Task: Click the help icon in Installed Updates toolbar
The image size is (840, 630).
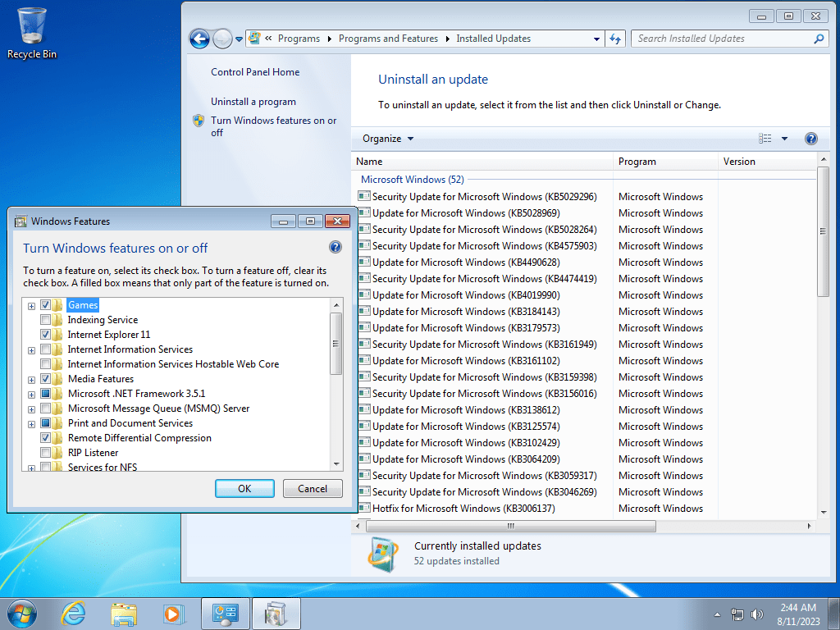Action: 810,139
